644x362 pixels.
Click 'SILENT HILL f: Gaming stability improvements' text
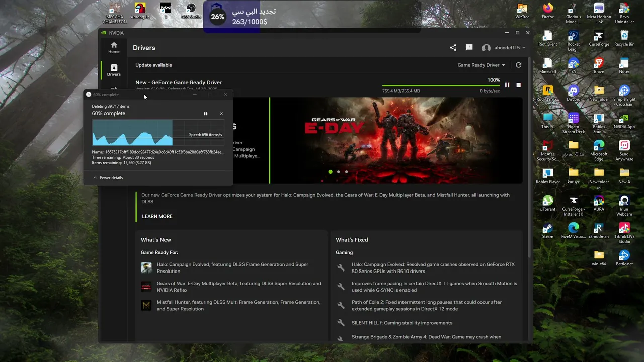click(402, 323)
